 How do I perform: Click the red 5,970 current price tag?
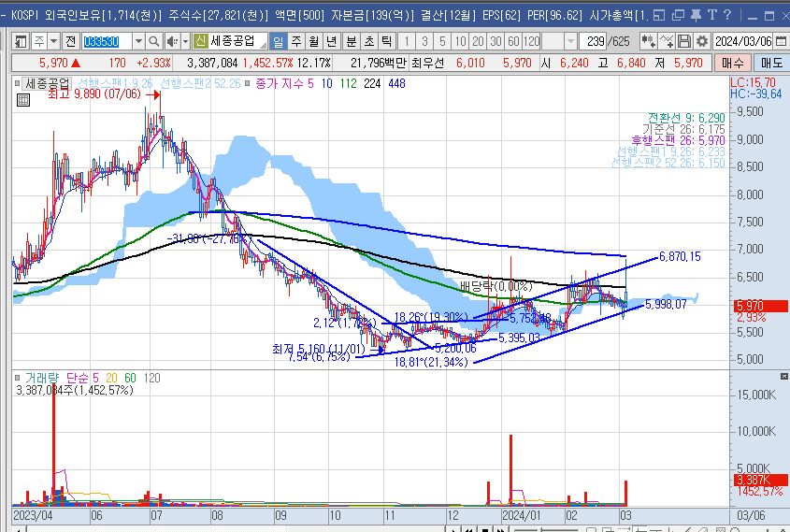pos(761,306)
